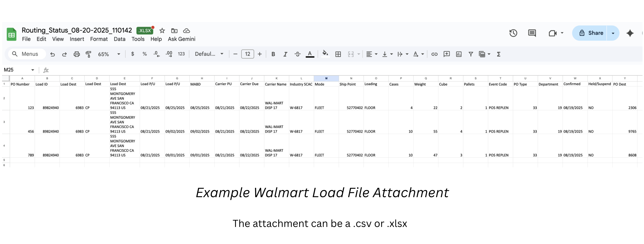Screen dimensions: 644x244
Task: Click the font size field showing 12
Action: point(247,54)
